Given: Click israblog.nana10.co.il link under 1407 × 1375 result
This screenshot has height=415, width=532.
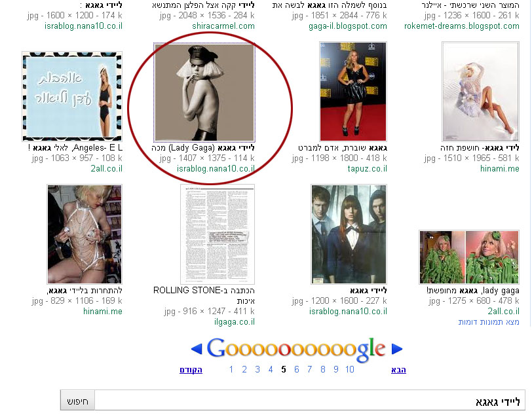Looking at the screenshot, I should (x=216, y=168).
